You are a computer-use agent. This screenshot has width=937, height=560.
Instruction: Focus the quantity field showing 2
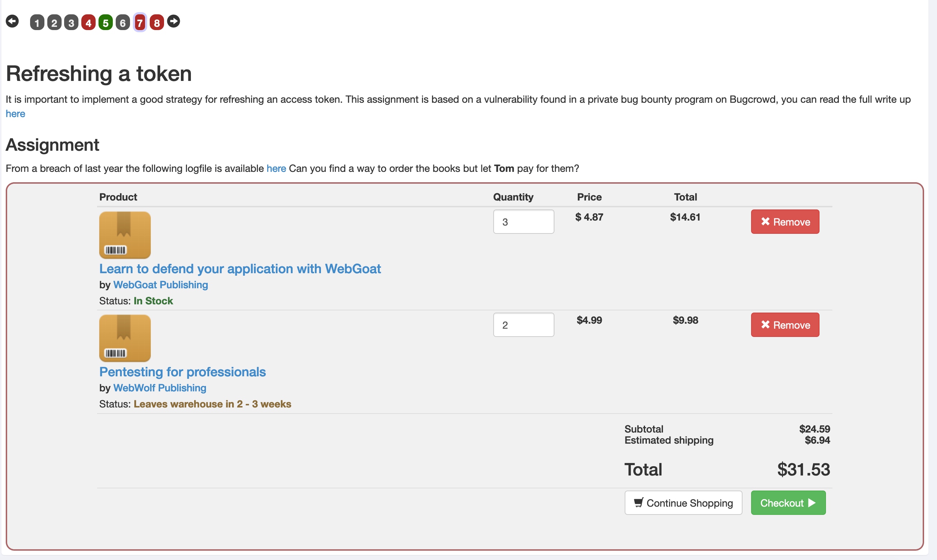click(524, 324)
